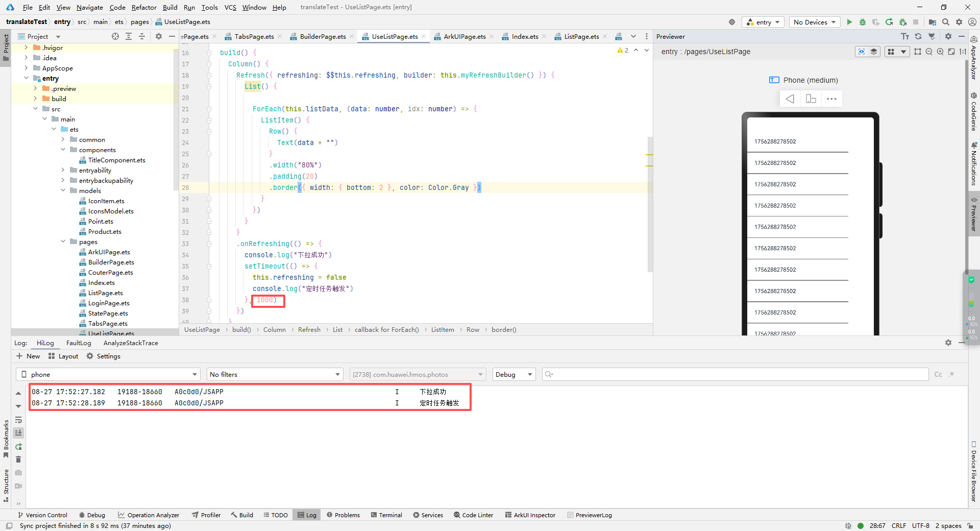
Task: Open IDE settings gear in main toolbar
Action: 959,22
